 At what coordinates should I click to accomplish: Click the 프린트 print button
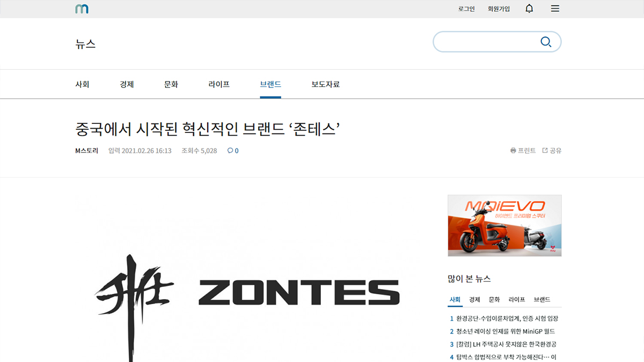pos(523,151)
